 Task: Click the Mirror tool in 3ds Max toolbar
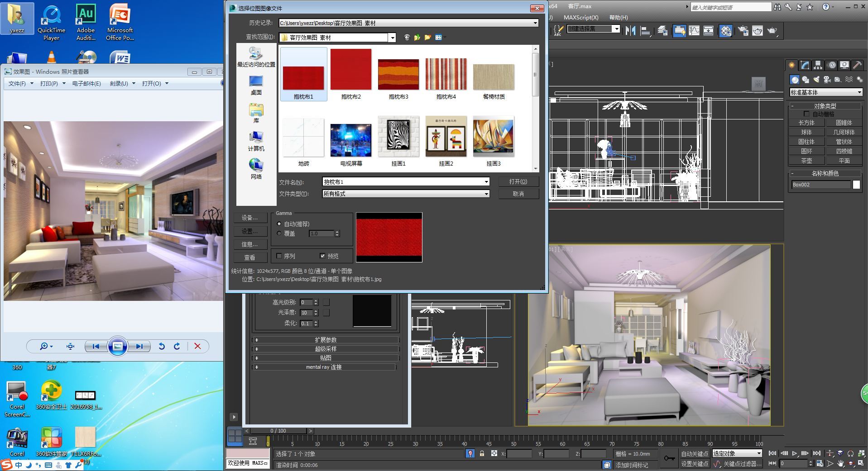coord(630,31)
